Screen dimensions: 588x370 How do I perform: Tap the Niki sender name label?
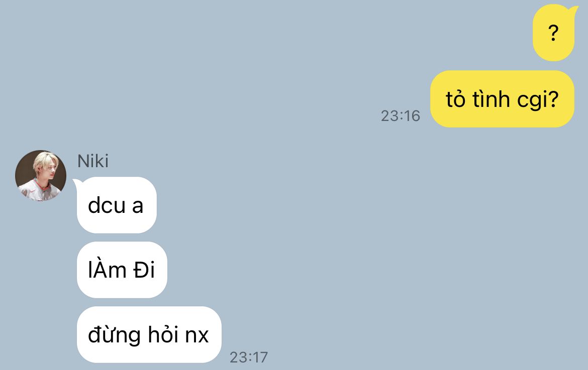[x=93, y=161]
